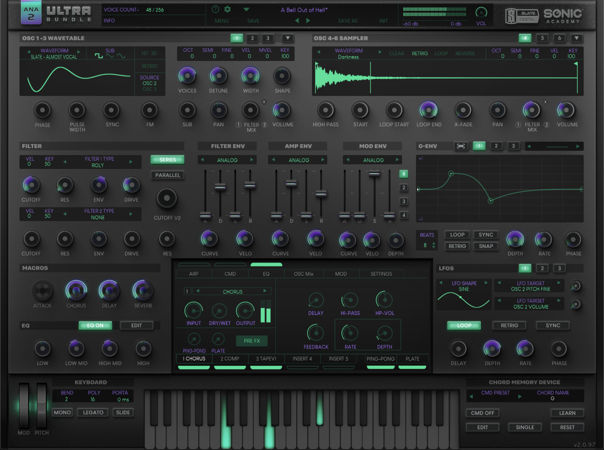This screenshot has width=604, height=450.
Task: Toggle the EQ ON switch
Action: [x=96, y=325]
